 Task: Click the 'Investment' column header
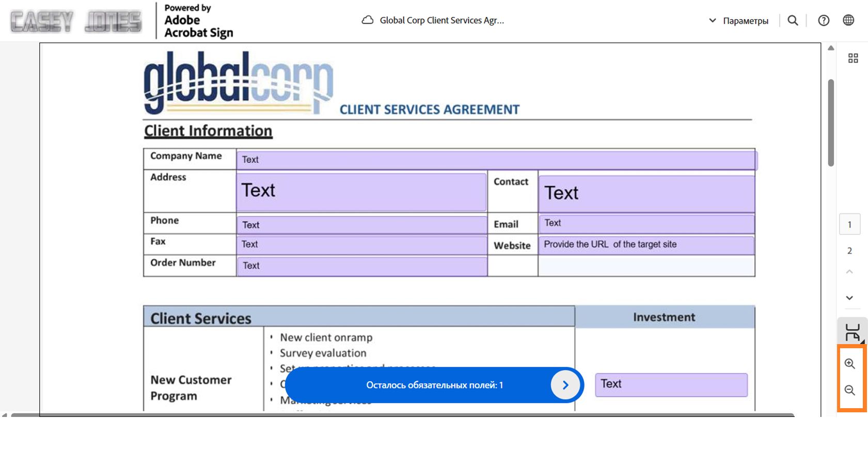click(664, 317)
